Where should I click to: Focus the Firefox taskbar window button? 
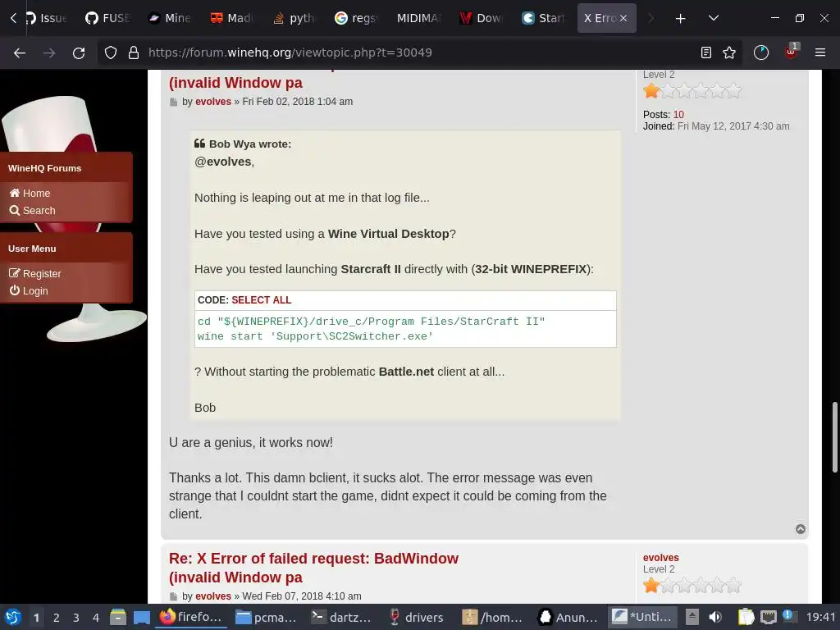[x=190, y=617]
